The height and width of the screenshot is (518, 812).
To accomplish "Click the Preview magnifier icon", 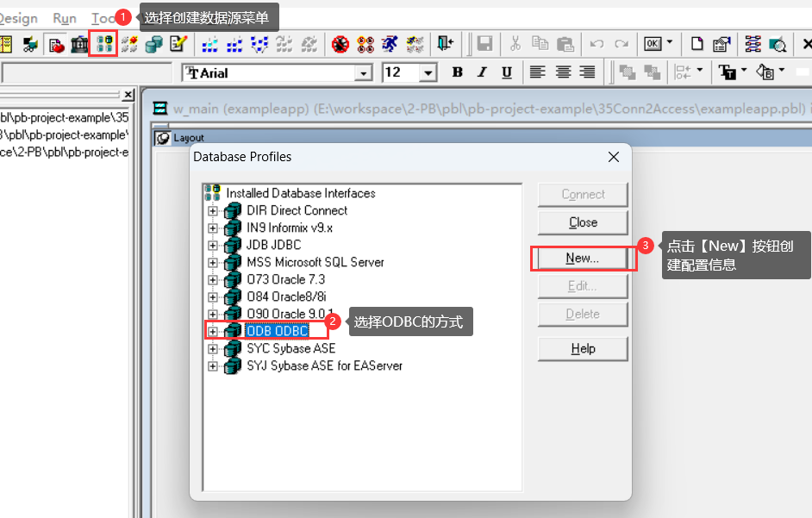I will (778, 45).
